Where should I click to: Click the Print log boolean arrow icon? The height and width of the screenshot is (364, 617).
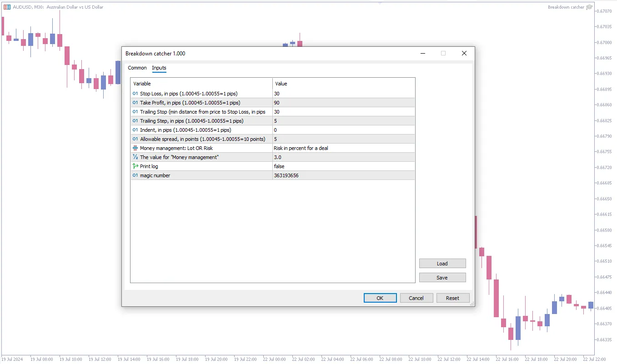(x=135, y=166)
